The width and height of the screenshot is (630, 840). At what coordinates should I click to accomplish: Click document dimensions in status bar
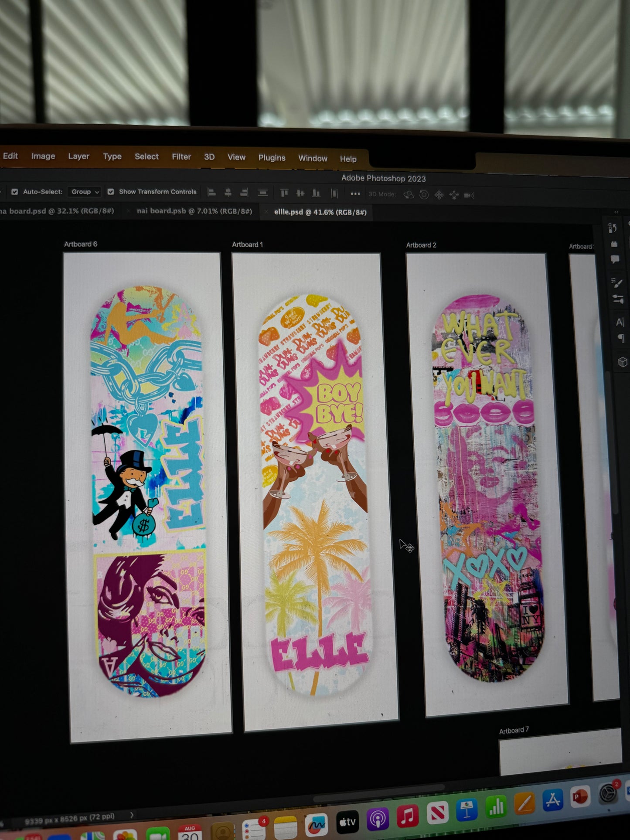point(69,819)
